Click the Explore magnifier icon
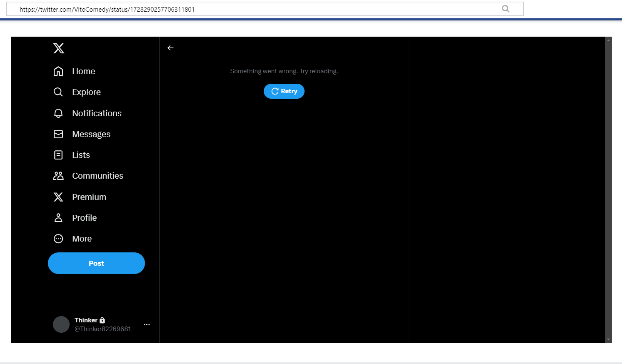Viewport: 622px width, 364px height. click(58, 92)
